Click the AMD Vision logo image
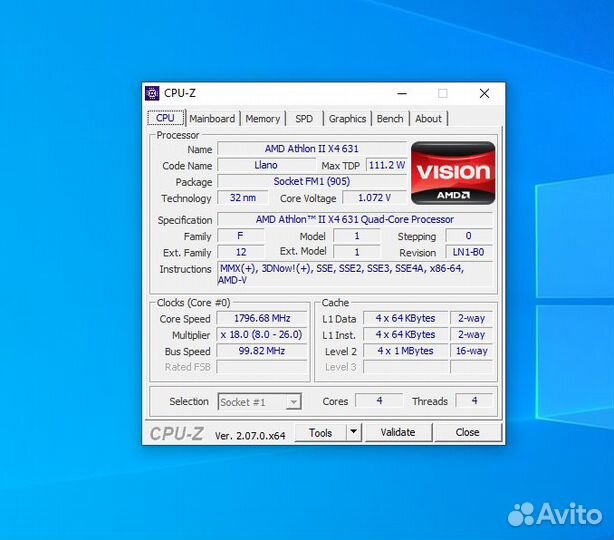Viewport: 614px width, 540px height. click(x=453, y=173)
